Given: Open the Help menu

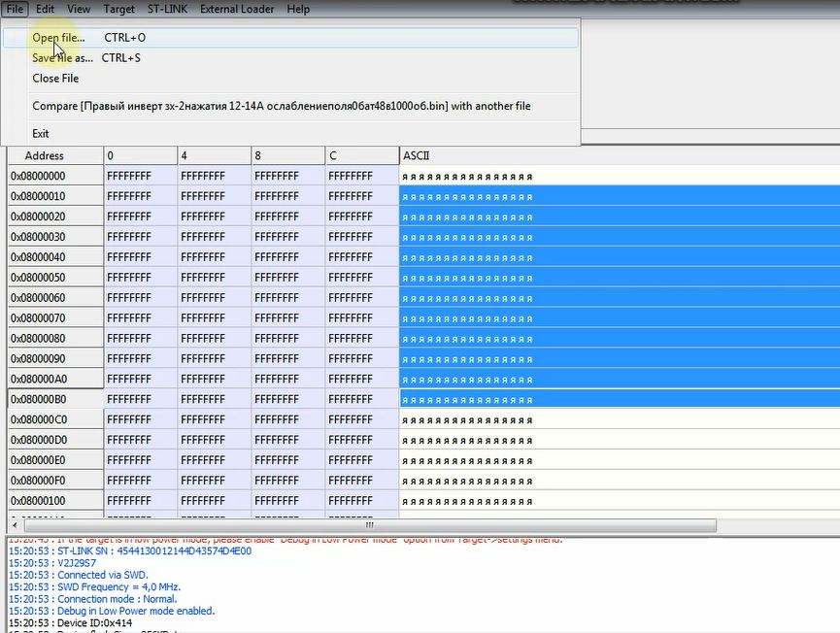Looking at the screenshot, I should [x=298, y=9].
